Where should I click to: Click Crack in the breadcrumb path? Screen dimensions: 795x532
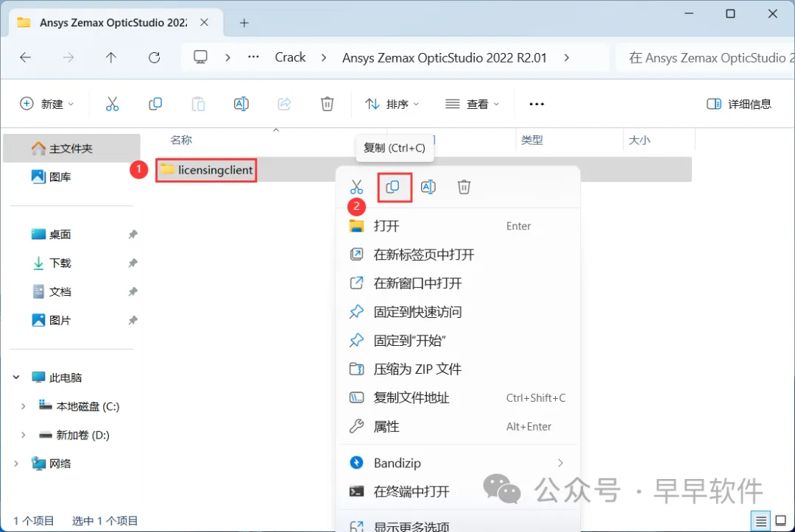point(290,57)
